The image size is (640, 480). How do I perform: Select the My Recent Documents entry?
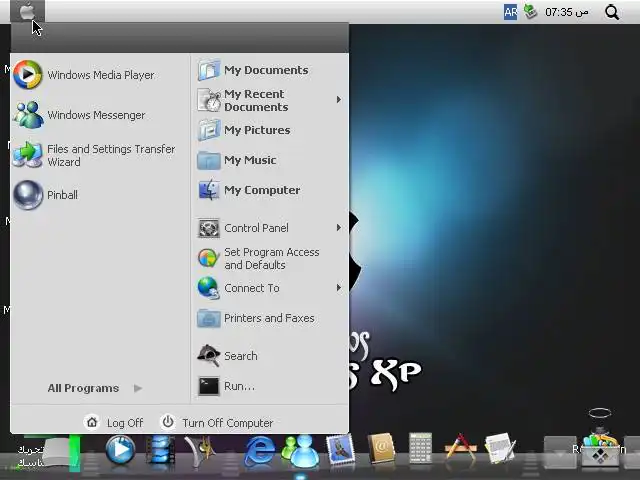[x=269, y=100]
